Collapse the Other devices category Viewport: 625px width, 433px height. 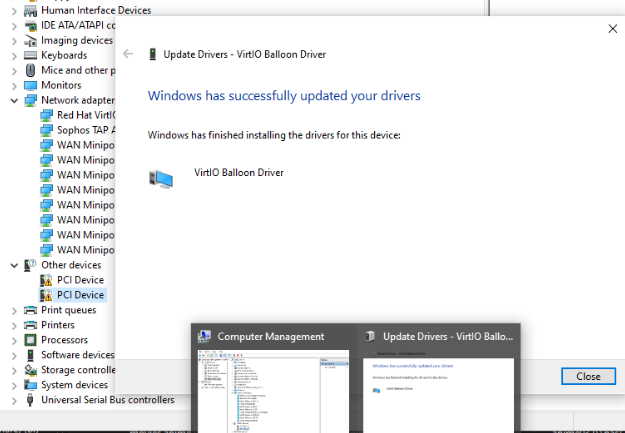(14, 265)
